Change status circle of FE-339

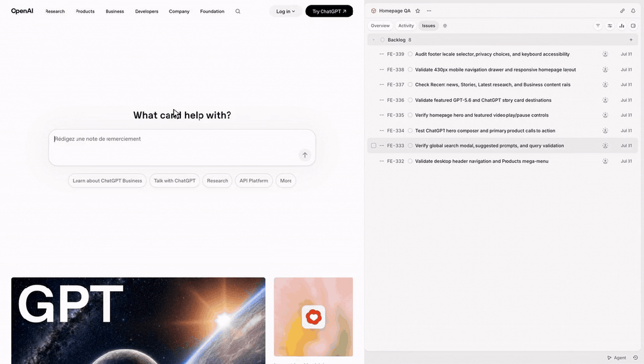tap(410, 54)
